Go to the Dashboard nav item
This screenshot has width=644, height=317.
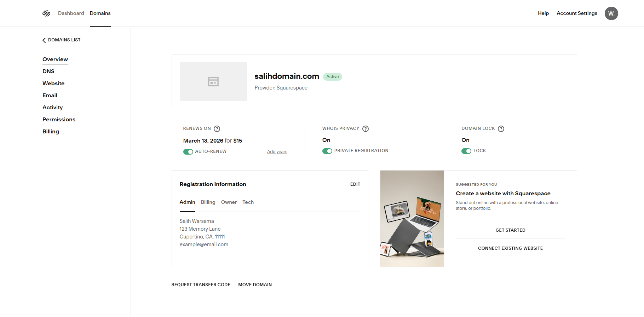coord(71,13)
